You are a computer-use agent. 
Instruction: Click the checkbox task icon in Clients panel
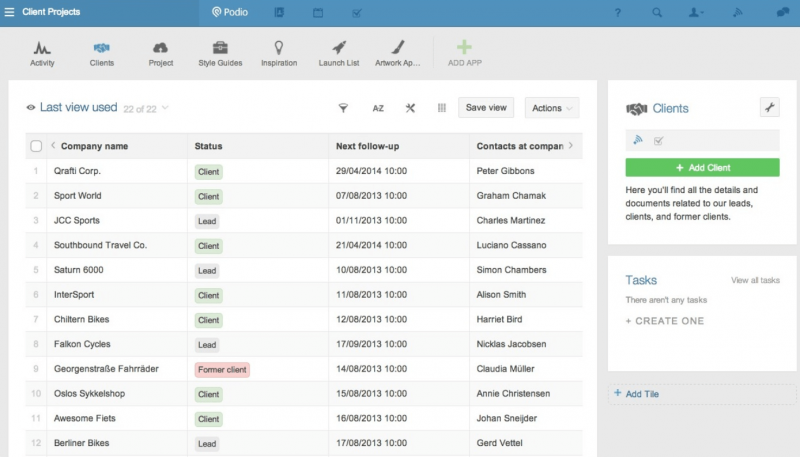pyautogui.click(x=658, y=141)
